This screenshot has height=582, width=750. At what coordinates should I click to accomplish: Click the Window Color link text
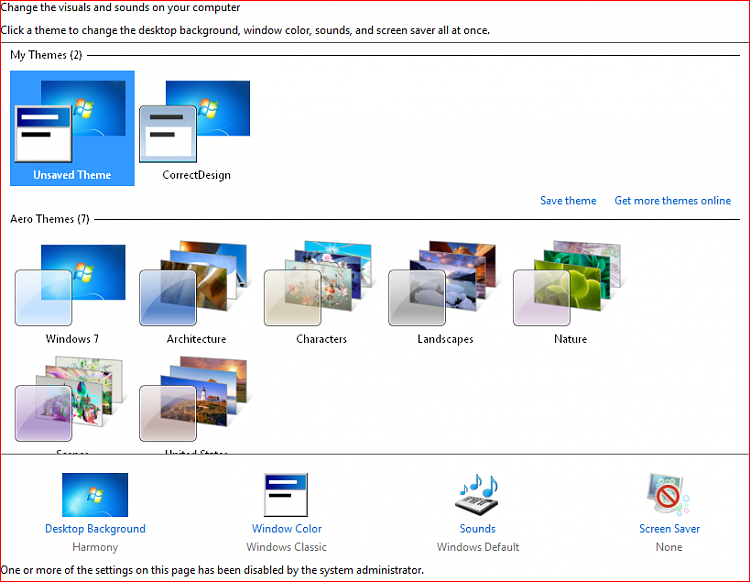click(287, 528)
